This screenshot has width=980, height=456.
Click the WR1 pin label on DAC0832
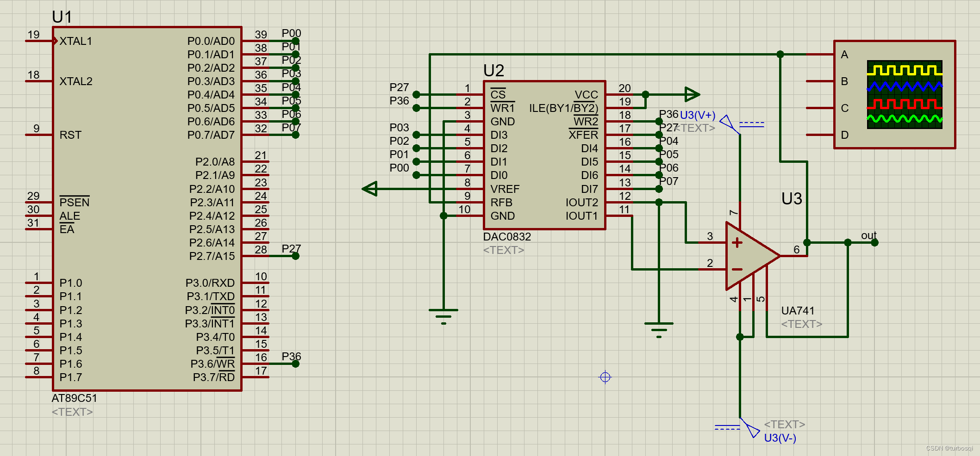[x=503, y=108]
